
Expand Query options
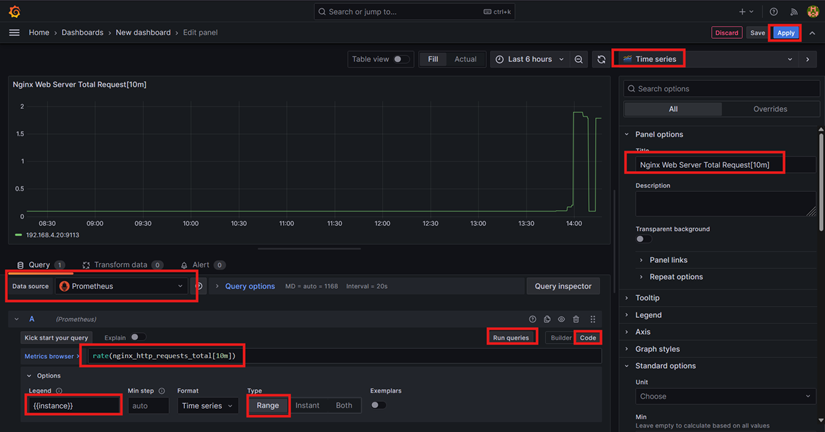pyautogui.click(x=250, y=286)
